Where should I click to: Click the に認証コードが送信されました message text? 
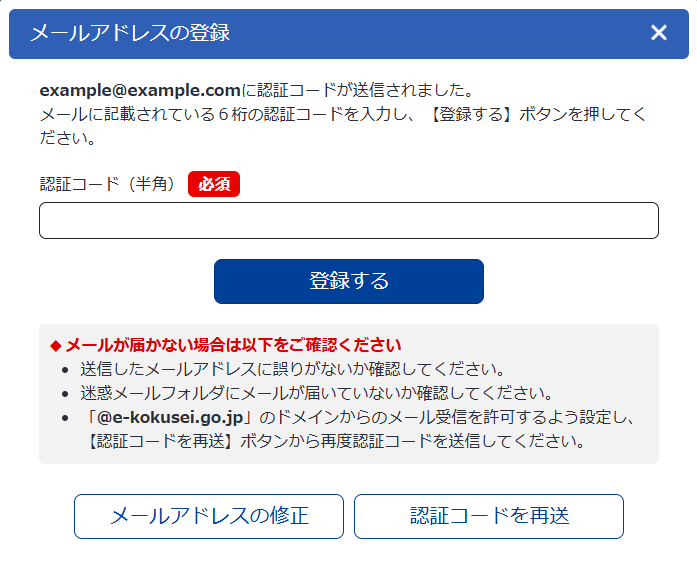tap(357, 89)
